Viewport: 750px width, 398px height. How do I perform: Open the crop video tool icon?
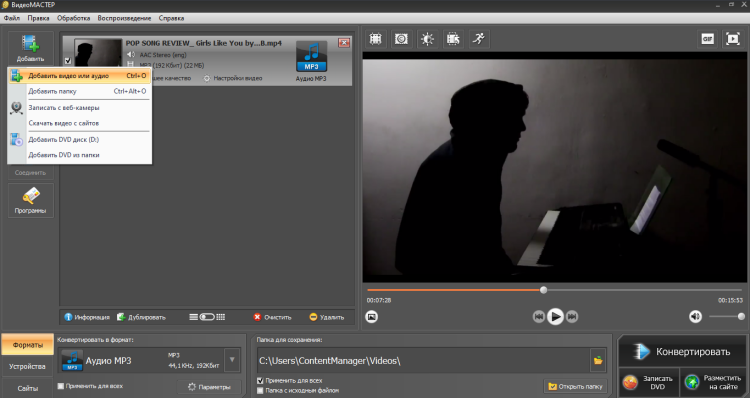click(x=375, y=39)
